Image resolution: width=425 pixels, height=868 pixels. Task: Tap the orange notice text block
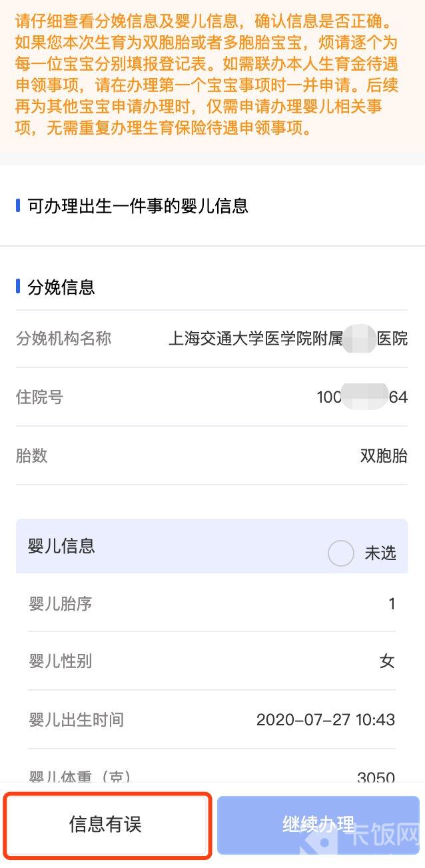pyautogui.click(x=207, y=75)
